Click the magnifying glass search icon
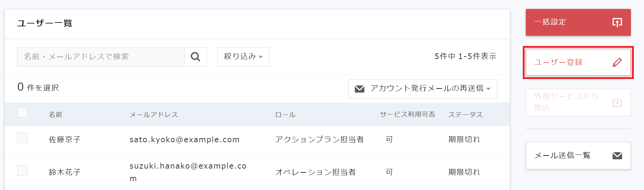The width and height of the screenshot is (644, 190). tap(195, 57)
